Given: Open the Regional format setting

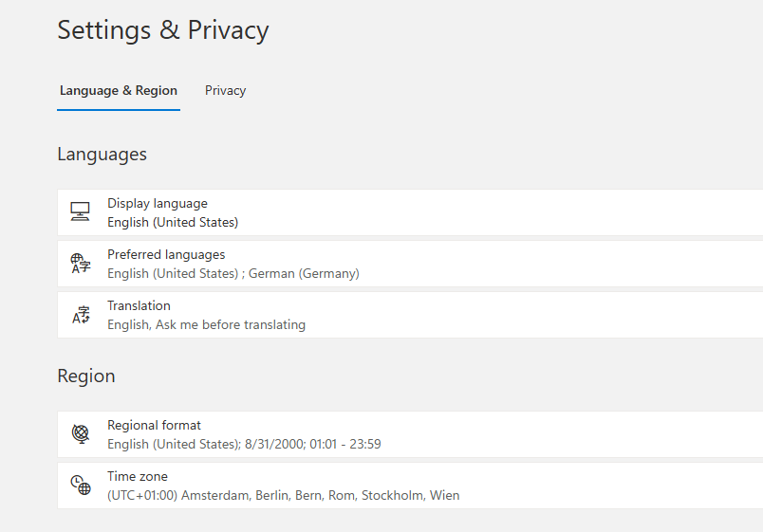Looking at the screenshot, I should click(410, 434).
